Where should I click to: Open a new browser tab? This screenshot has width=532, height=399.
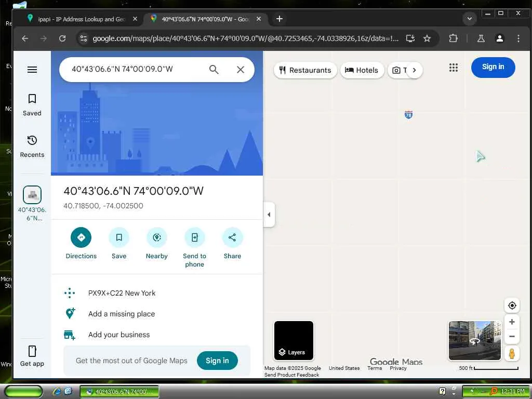[280, 19]
